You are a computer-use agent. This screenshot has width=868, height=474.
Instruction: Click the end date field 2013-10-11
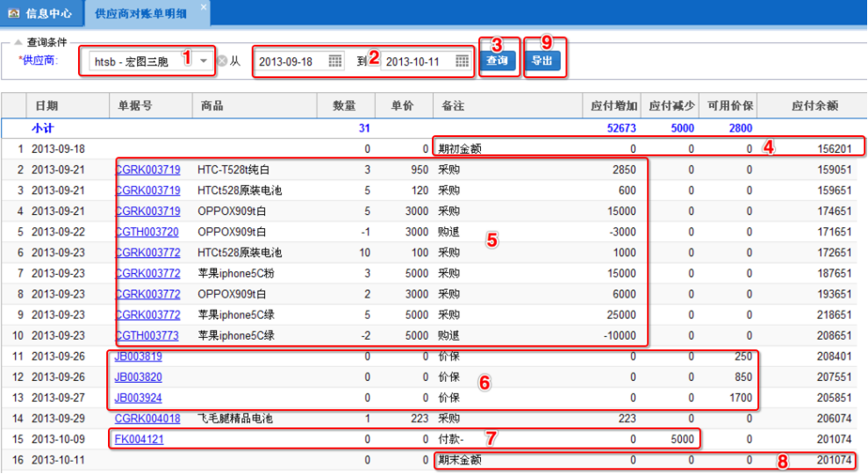(416, 61)
